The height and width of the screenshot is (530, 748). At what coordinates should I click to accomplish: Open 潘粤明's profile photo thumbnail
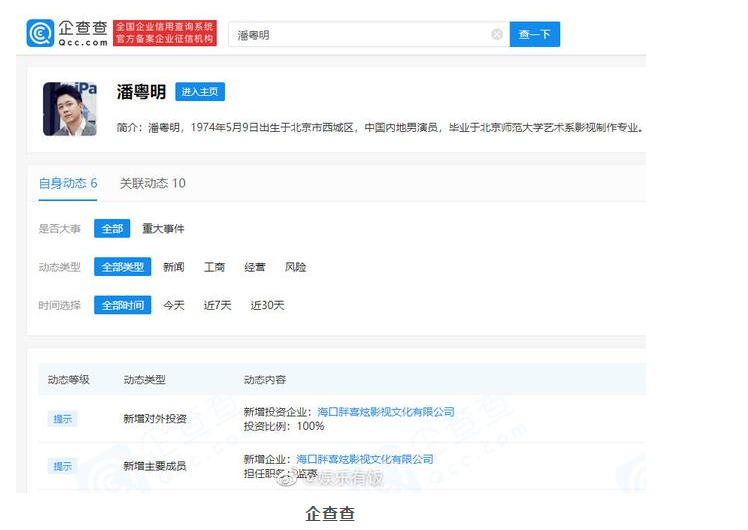tap(70, 108)
